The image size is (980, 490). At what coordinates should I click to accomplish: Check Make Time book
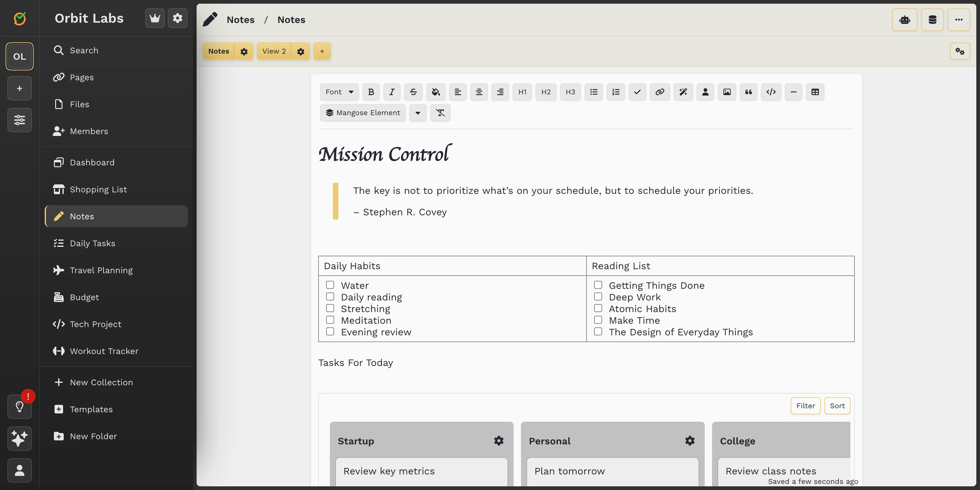click(x=598, y=320)
